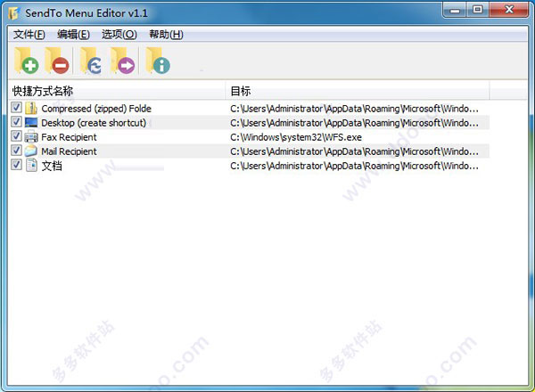Disable the 文档 entry checkbox
This screenshot has width=535, height=392.
(16, 165)
